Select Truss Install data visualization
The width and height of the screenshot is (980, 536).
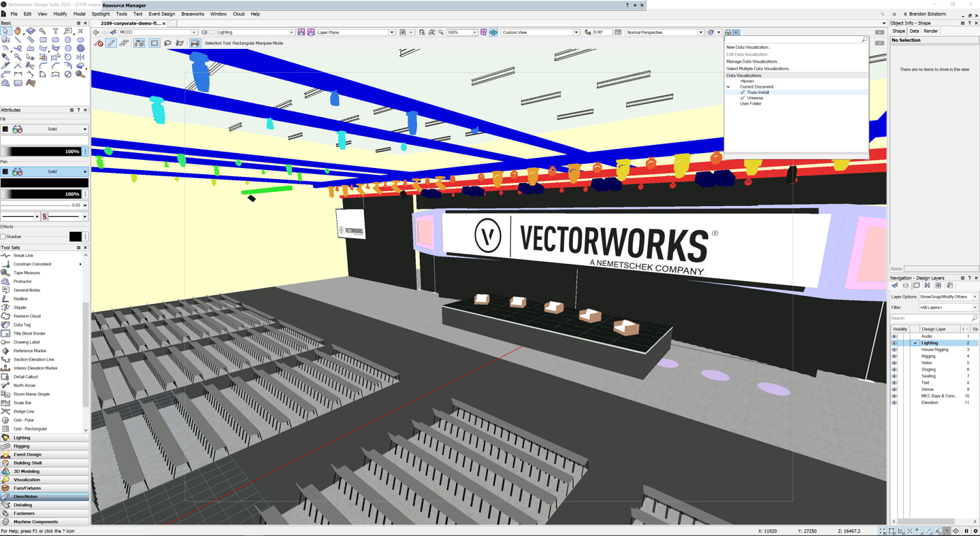pyautogui.click(x=757, y=93)
